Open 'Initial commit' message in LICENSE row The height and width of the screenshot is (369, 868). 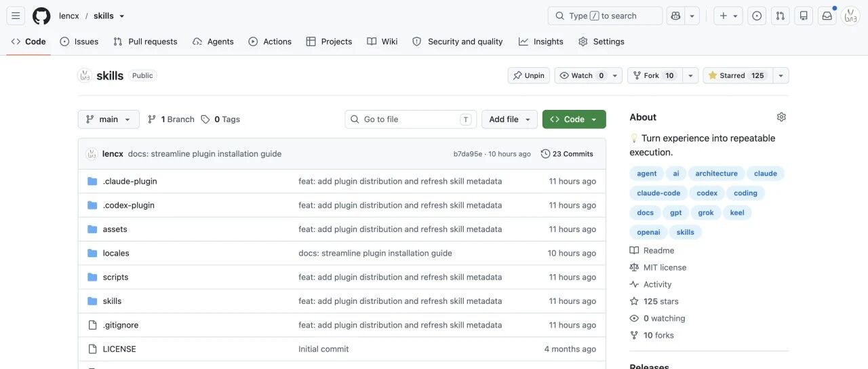coord(323,349)
